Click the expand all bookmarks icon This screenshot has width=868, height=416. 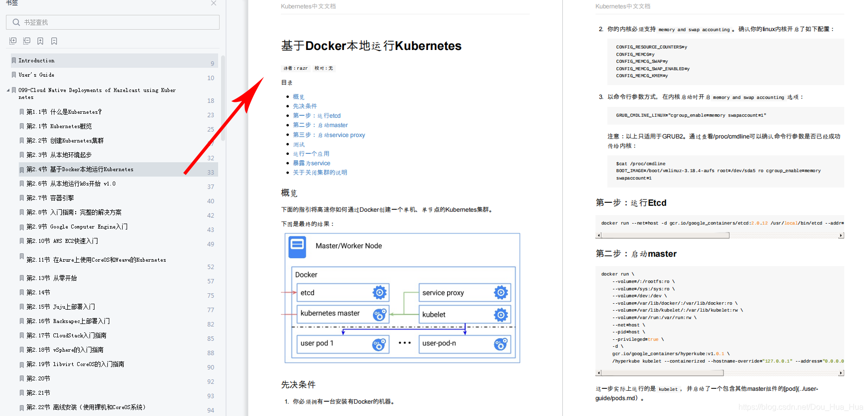(x=13, y=41)
